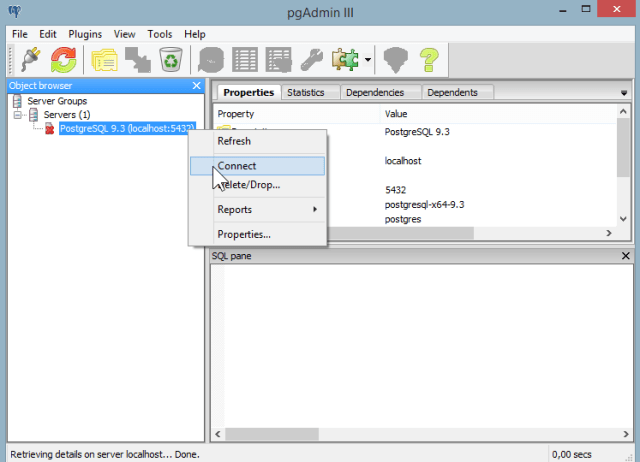Click the view data grid icon
Screen dimensions: 640x462
click(x=246, y=60)
